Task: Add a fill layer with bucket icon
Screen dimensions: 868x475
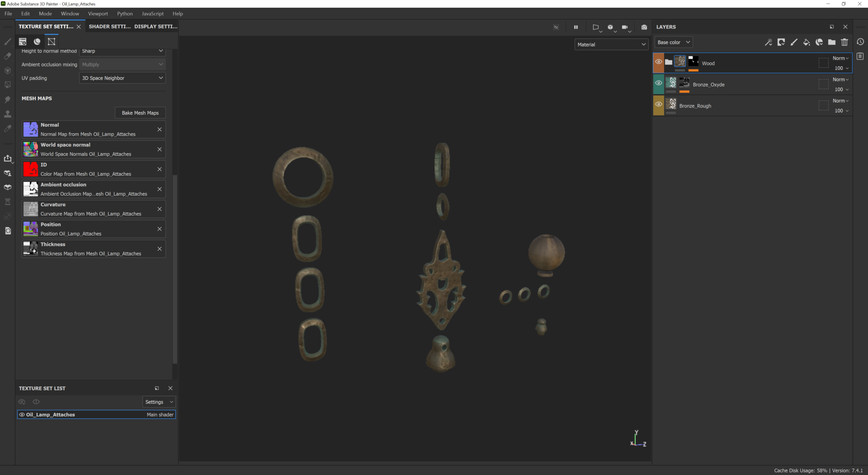Action: click(806, 42)
